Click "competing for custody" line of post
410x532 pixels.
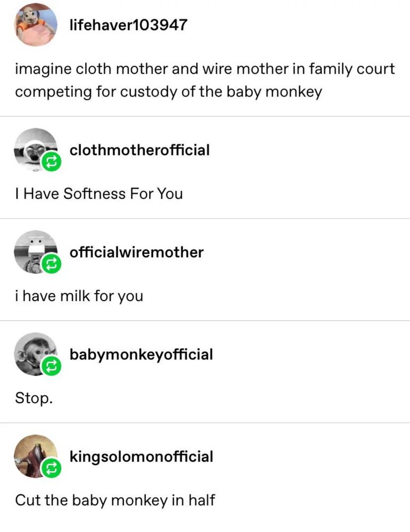coord(169,92)
